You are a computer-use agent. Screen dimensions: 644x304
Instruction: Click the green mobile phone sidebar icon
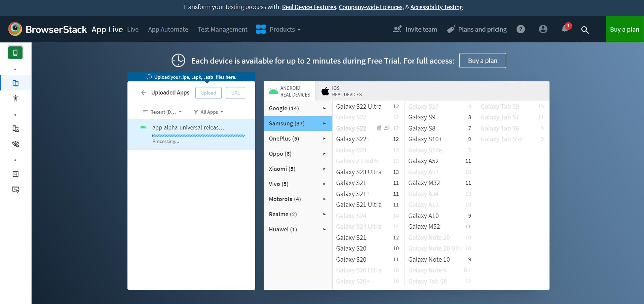[15, 53]
